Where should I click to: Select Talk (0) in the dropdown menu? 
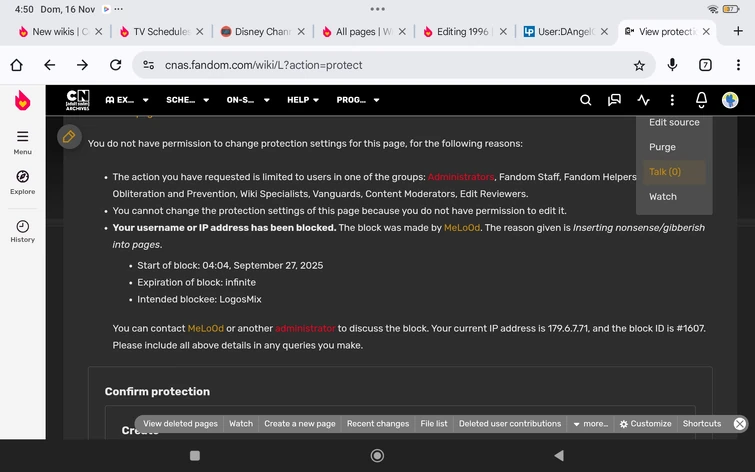[x=674, y=172]
